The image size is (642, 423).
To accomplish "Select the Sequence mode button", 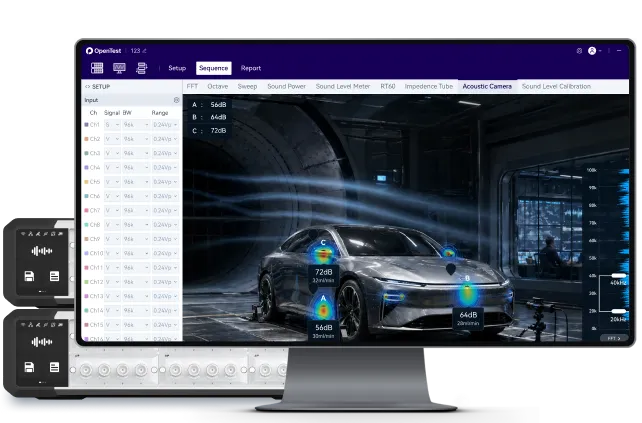I will pyautogui.click(x=214, y=68).
